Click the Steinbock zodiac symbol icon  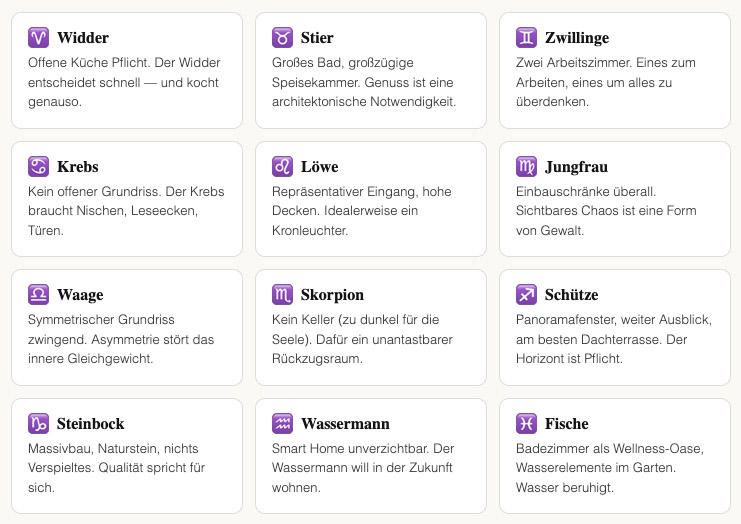coord(38,423)
